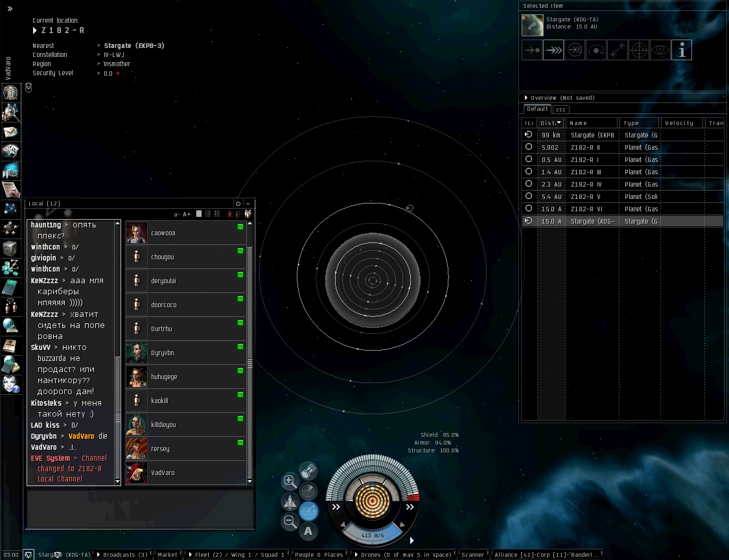The height and width of the screenshot is (560, 729).
Task: Open the Help mask icon
Action: (10, 384)
